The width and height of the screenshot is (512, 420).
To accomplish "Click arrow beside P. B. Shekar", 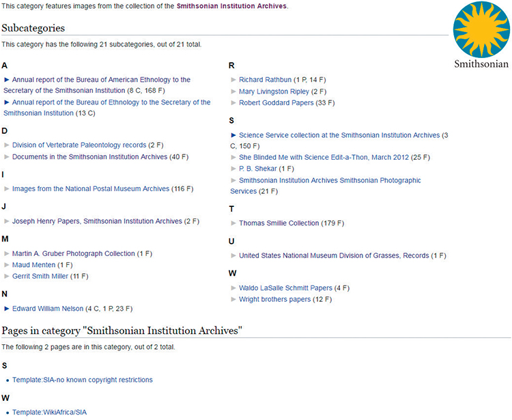I will pyautogui.click(x=233, y=169).
